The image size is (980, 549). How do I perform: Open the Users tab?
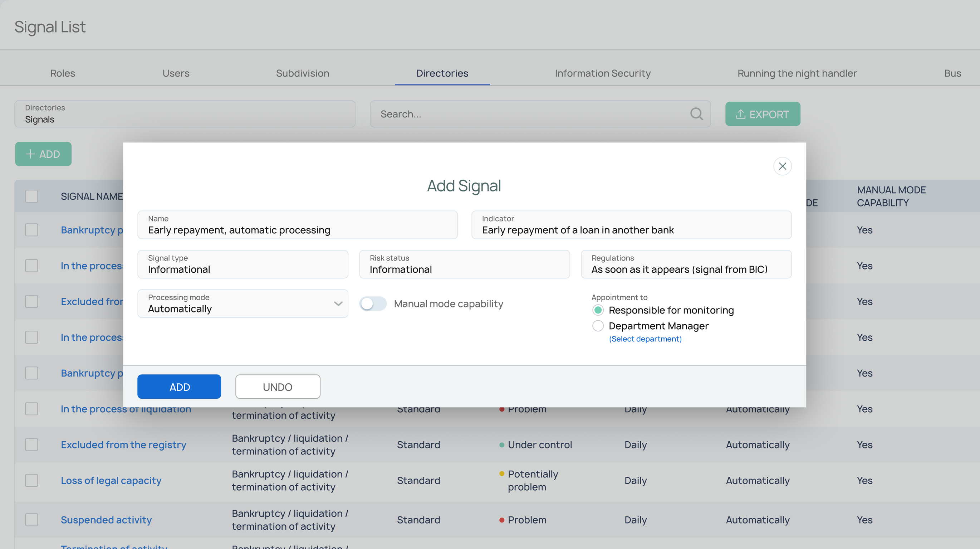pos(176,73)
